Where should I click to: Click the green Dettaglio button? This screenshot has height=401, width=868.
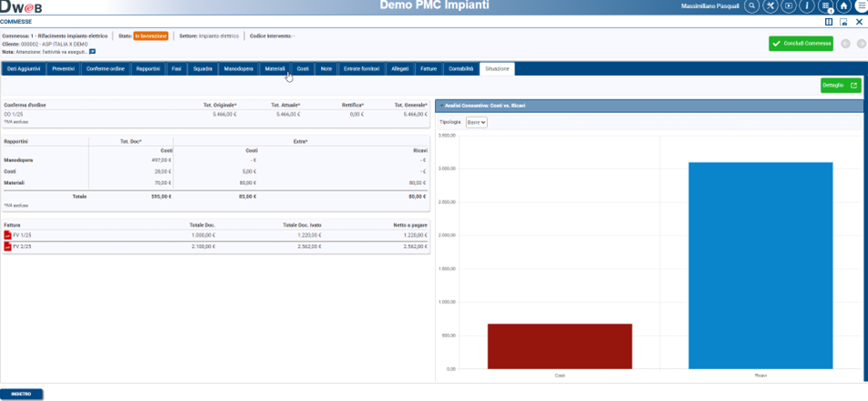[840, 86]
